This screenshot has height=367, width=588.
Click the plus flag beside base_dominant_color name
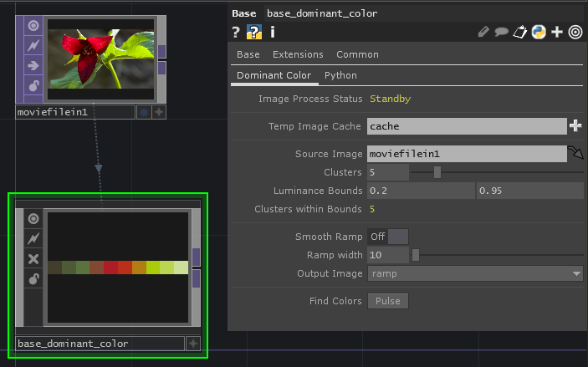pyautogui.click(x=193, y=344)
